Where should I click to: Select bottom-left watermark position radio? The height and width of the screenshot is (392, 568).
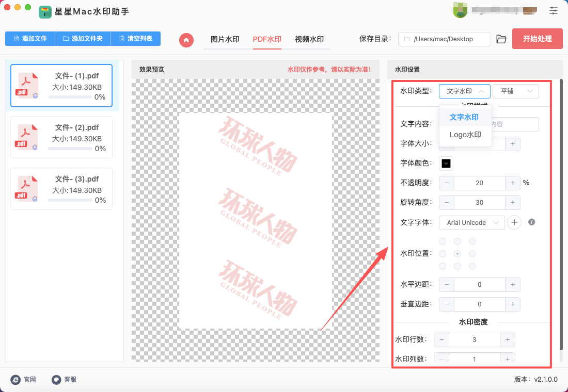point(443,266)
